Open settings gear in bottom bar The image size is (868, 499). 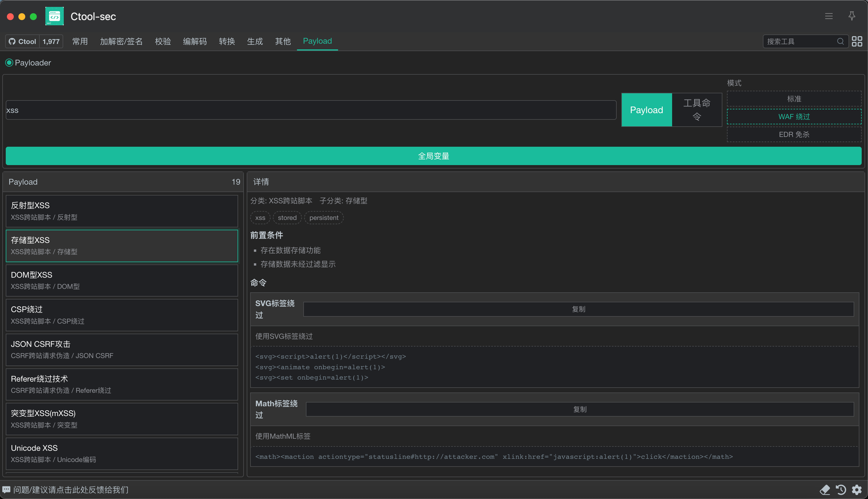coord(857,490)
